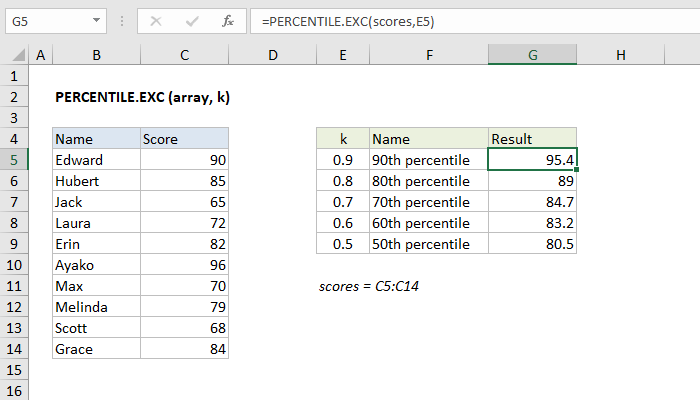Select the cell containing Max

point(96,286)
